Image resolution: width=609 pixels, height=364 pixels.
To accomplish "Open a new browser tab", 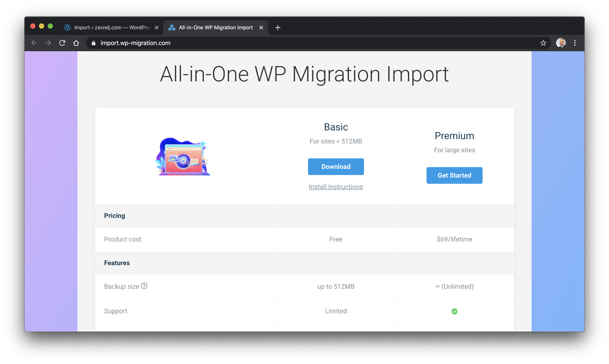I will (278, 28).
